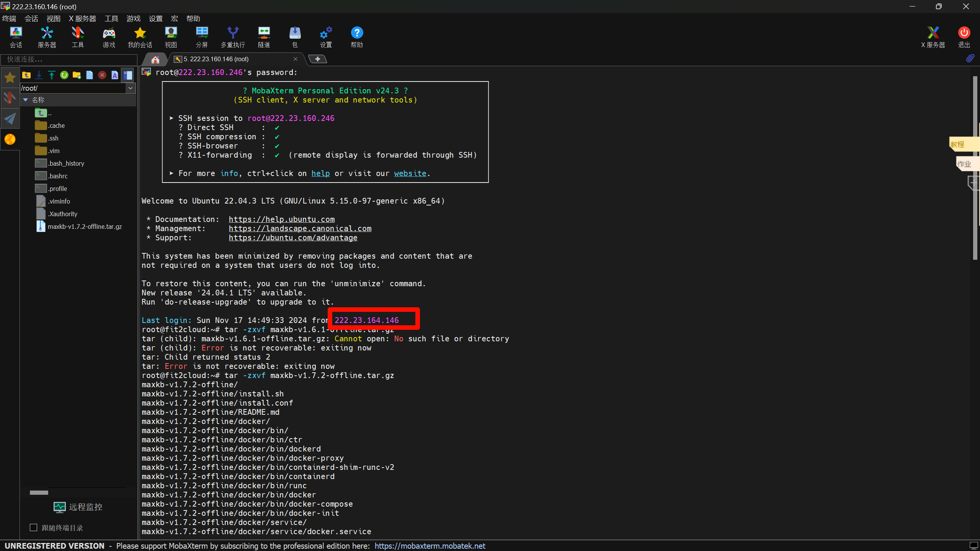Click the create new folder icon
The width and height of the screenshot is (980, 551).
click(x=77, y=75)
